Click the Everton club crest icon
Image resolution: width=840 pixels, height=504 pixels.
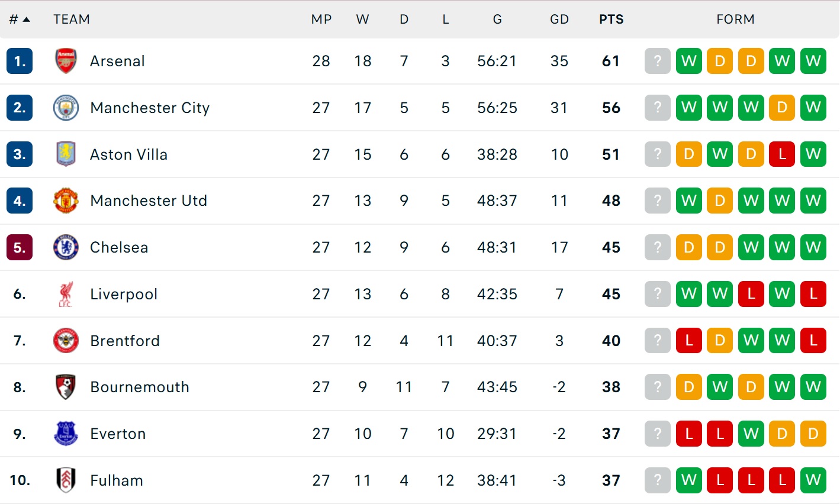[66, 434]
